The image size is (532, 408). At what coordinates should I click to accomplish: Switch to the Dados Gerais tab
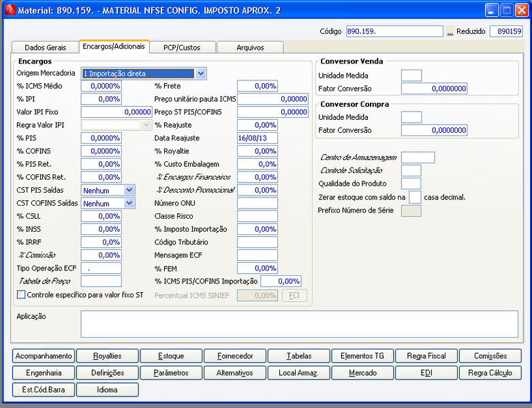pyautogui.click(x=45, y=48)
